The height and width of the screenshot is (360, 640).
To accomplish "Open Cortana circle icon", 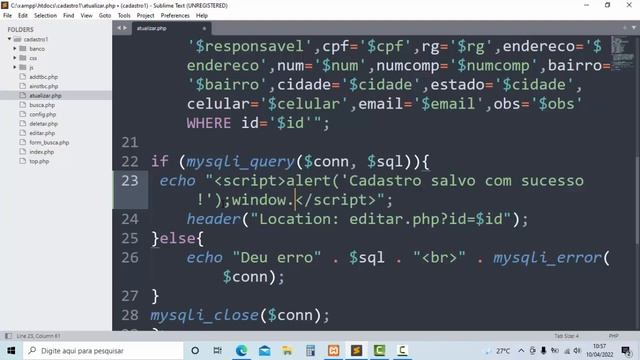I will tap(195, 351).
